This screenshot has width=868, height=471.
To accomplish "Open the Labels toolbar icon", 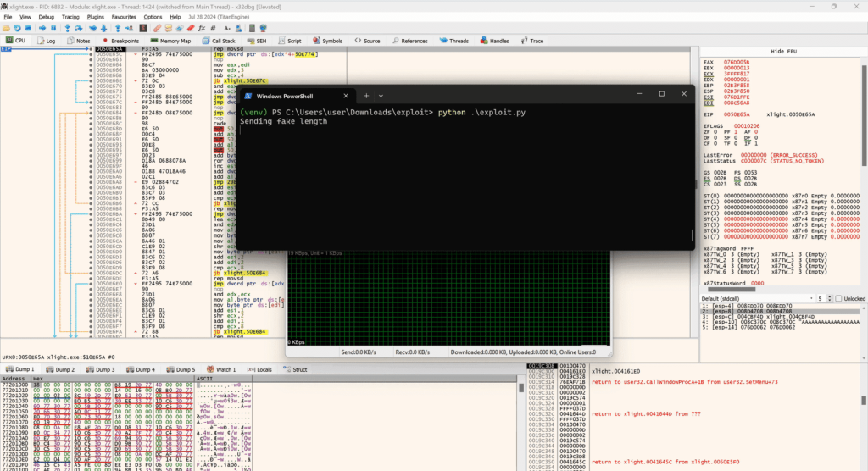I will pos(180,28).
